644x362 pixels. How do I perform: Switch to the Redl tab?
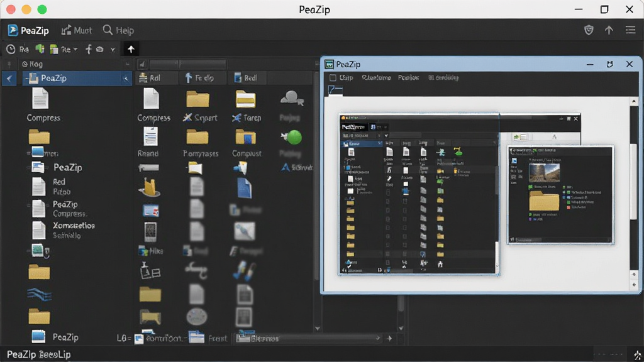tap(247, 78)
